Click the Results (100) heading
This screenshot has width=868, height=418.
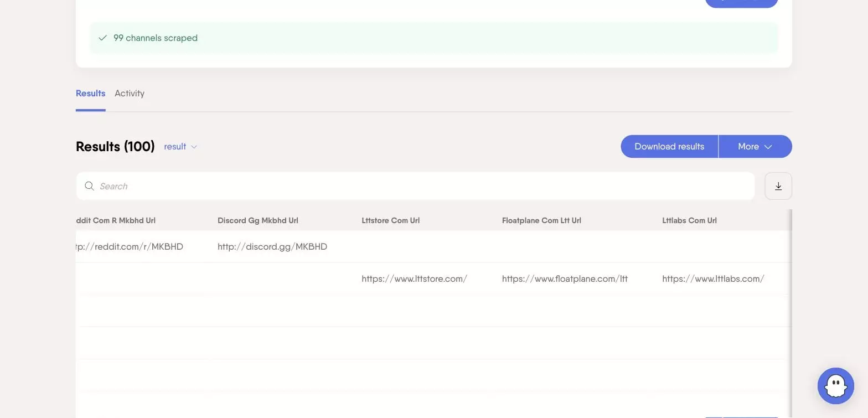click(x=115, y=147)
